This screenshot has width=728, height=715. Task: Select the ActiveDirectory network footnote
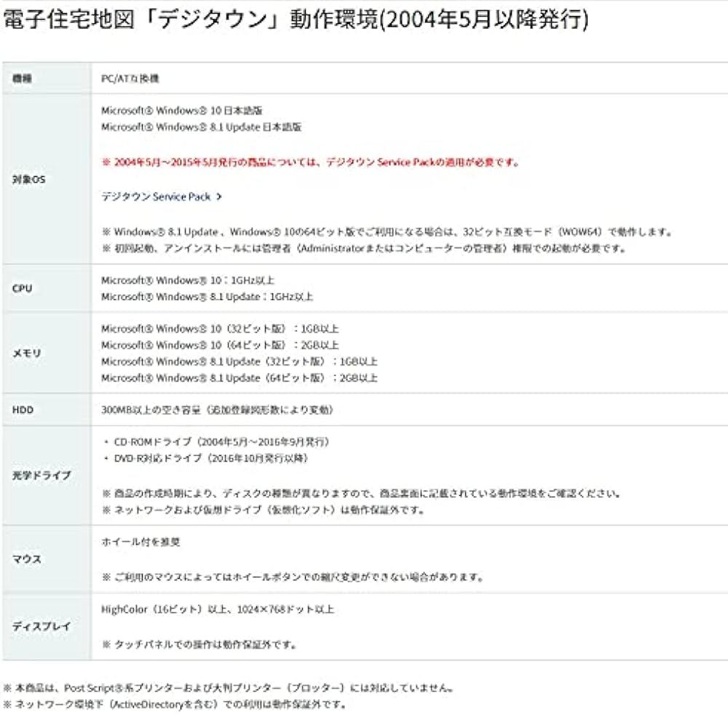click(178, 705)
